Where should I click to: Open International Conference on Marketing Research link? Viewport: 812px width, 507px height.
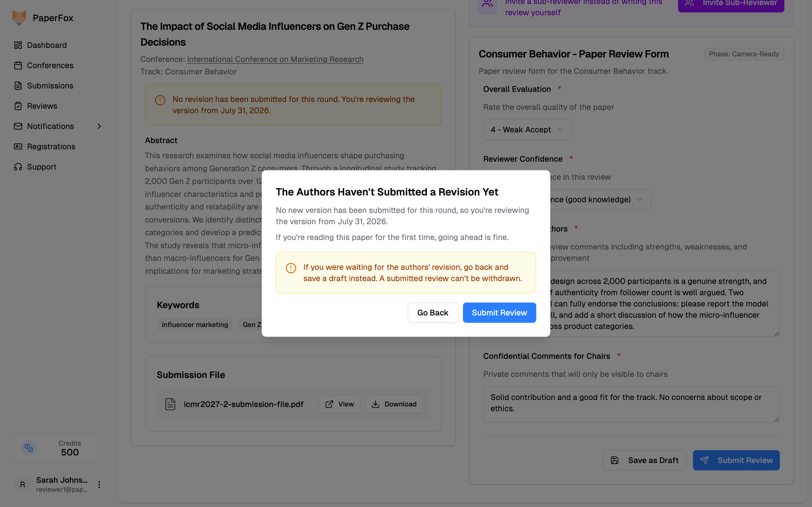[x=275, y=59]
